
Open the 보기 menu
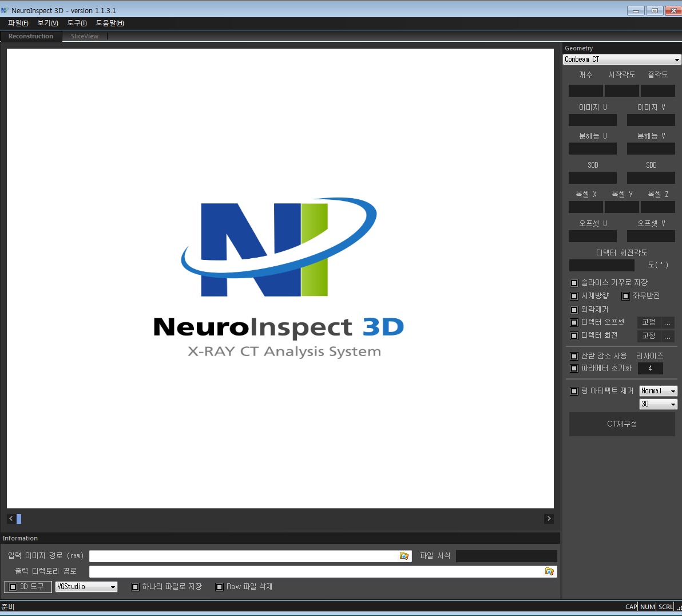[47, 23]
